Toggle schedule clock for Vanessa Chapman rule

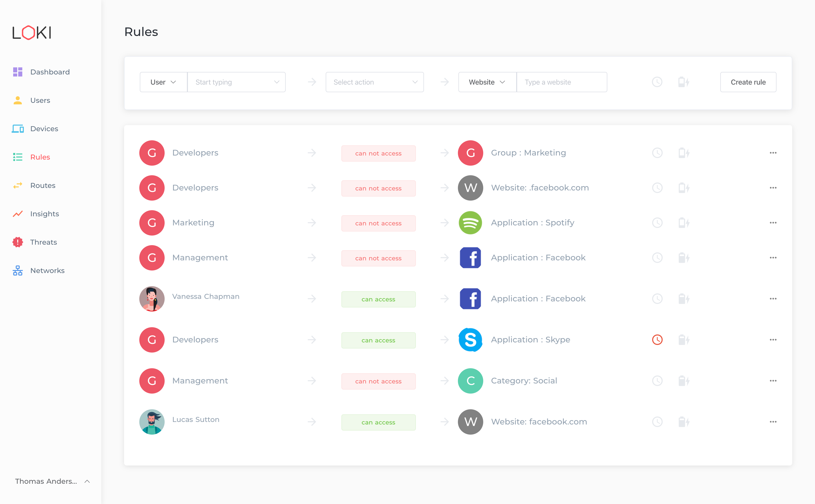[x=657, y=299]
